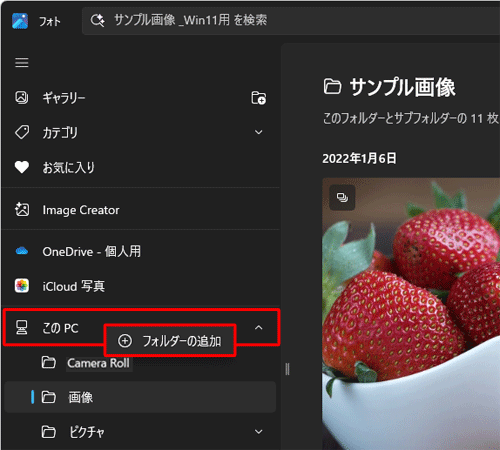The width and height of the screenshot is (500, 450).
Task: Open the Camera Roll folder
Action: click(x=140, y=363)
